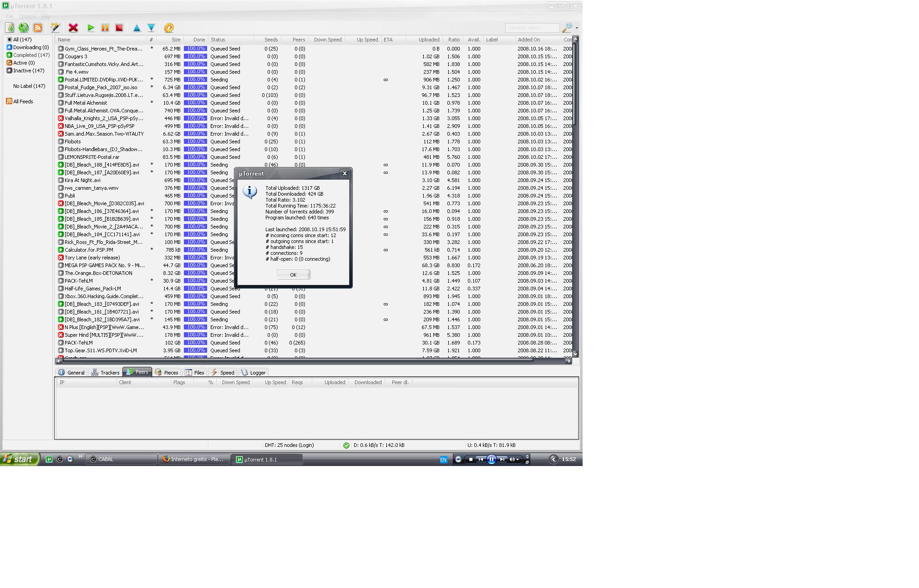Screen dimensions: 919x588
Task: Click the Add Torrent from URL icon
Action: point(24,28)
